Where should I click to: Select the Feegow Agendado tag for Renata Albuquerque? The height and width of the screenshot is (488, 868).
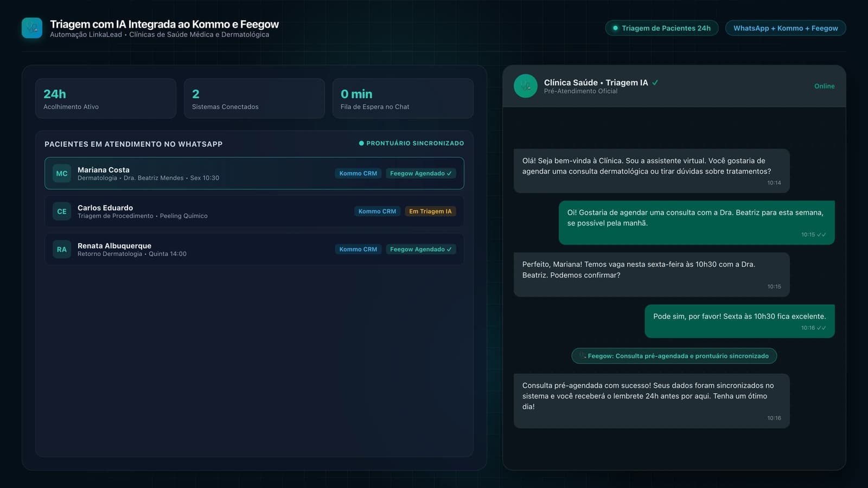[421, 249]
